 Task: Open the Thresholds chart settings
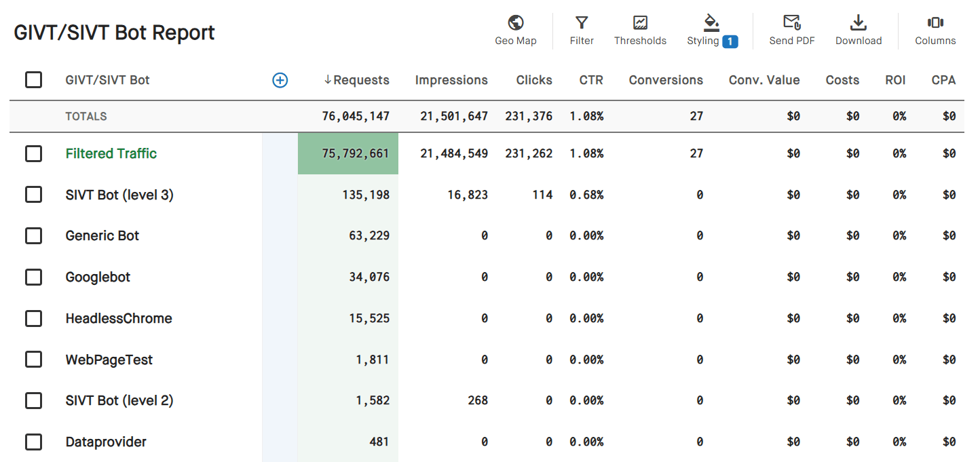[x=640, y=31]
